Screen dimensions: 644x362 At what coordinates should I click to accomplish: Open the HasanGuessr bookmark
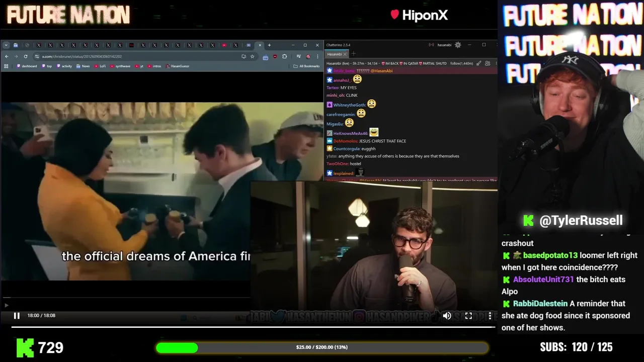[x=178, y=66]
